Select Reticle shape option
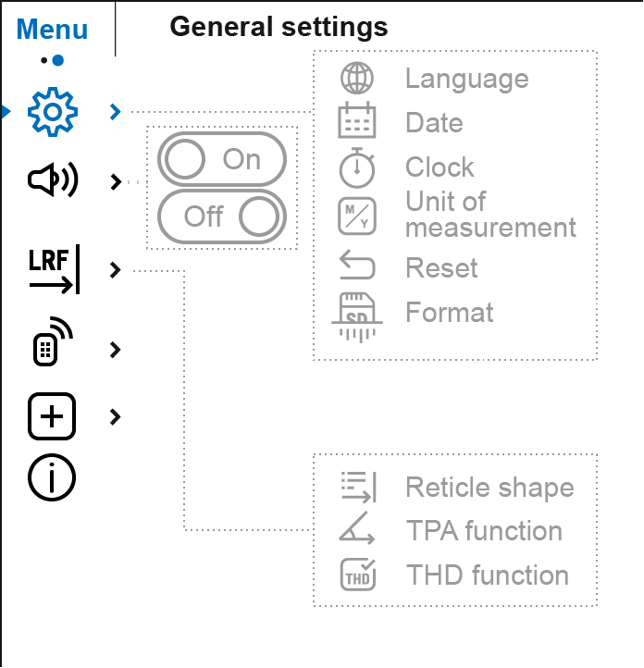Screen dimensions: 644x668 tap(489, 488)
